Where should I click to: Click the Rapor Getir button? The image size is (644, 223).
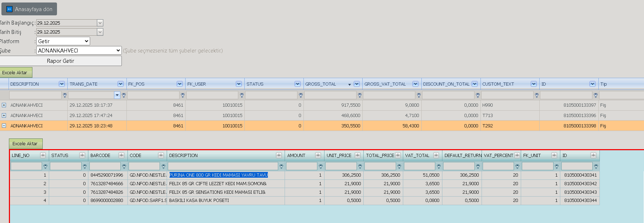[x=61, y=61]
